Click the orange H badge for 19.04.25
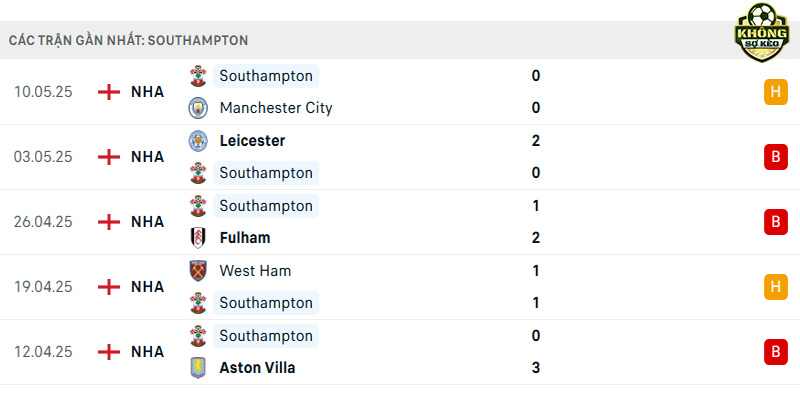Image resolution: width=800 pixels, height=400 pixels. (x=776, y=287)
